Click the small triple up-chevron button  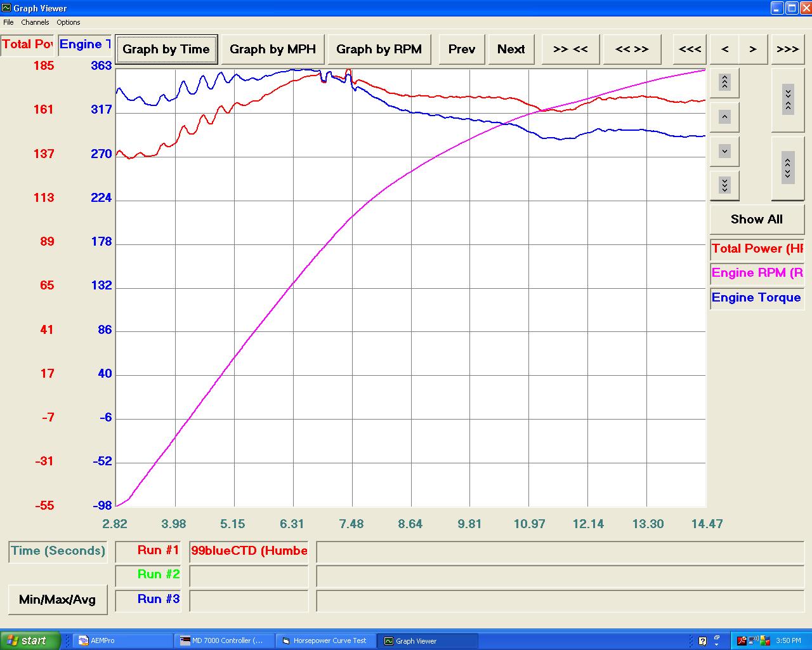[x=724, y=83]
